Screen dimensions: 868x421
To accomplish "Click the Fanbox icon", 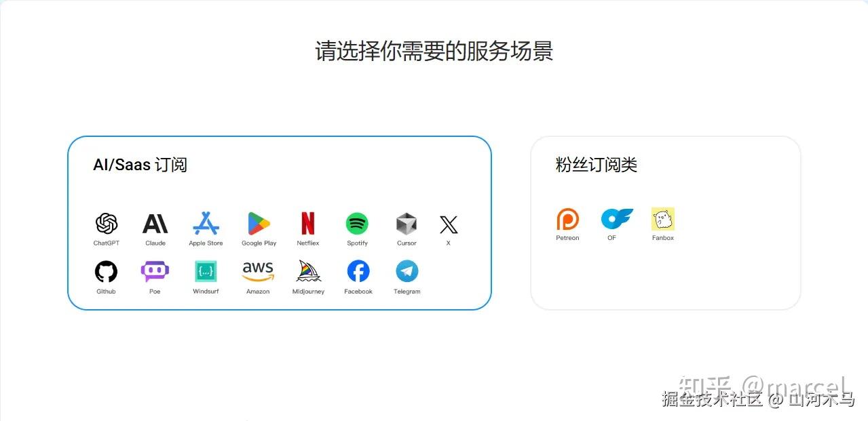I will 663,219.
